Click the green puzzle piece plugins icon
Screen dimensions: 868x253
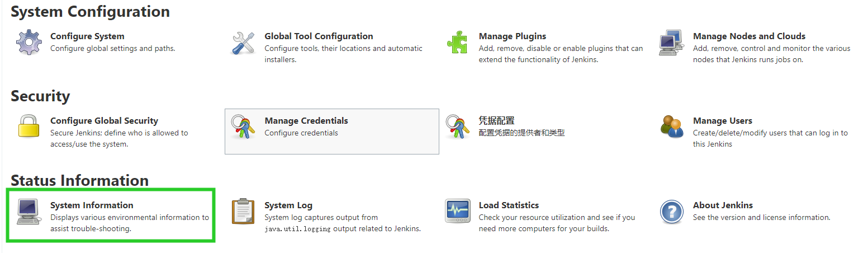[x=457, y=43]
